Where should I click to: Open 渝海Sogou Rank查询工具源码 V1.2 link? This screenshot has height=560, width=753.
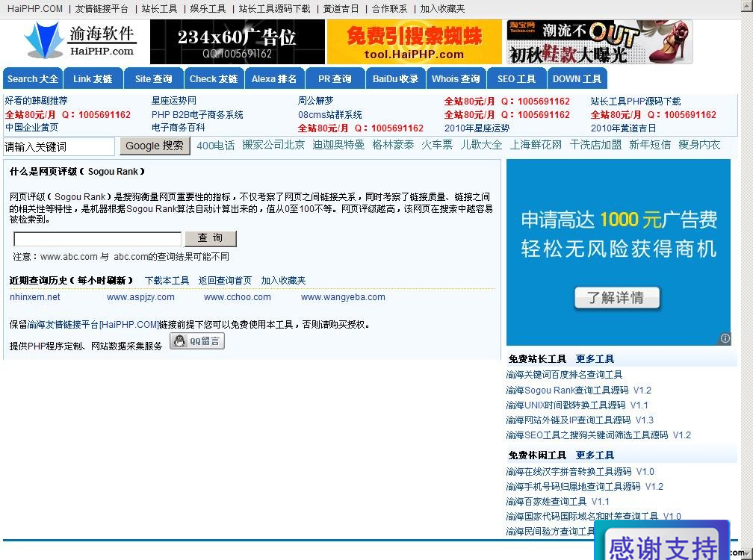(x=579, y=390)
